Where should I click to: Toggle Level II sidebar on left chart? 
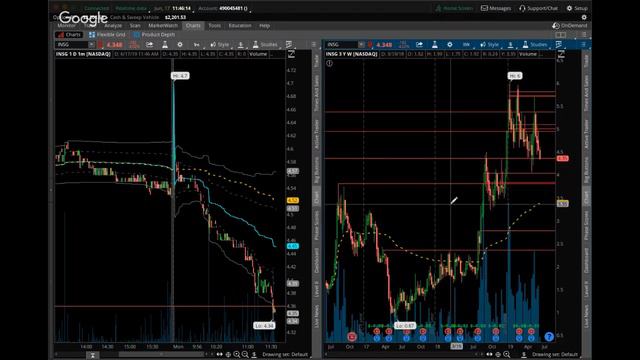pyautogui.click(x=316, y=289)
